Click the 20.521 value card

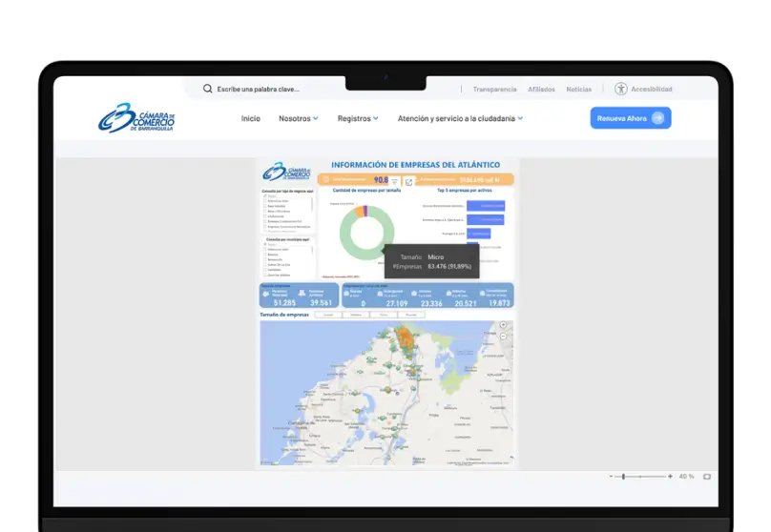pyautogui.click(x=465, y=303)
